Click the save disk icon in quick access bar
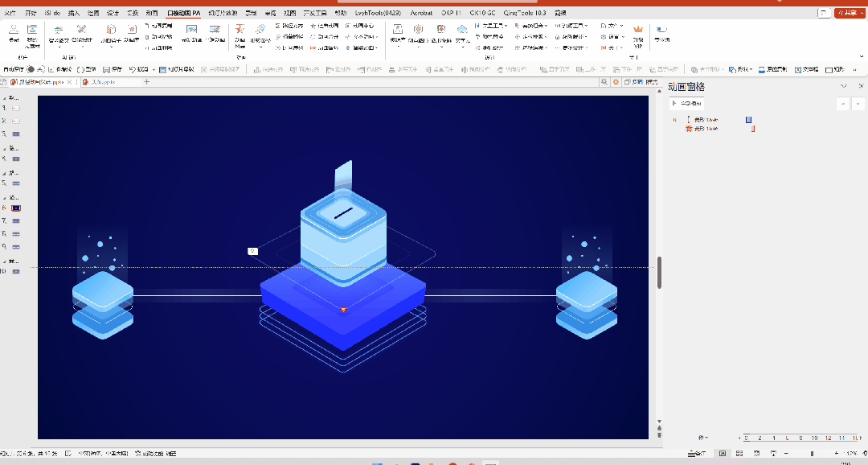This screenshot has width=868, height=465. [x=107, y=70]
